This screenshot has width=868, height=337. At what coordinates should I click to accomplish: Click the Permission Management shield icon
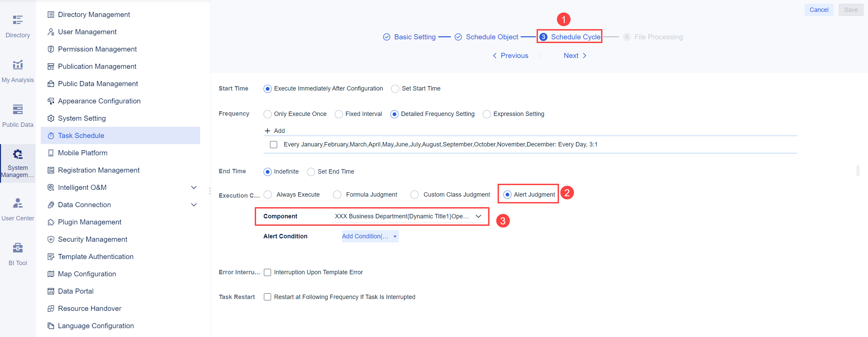(51, 49)
